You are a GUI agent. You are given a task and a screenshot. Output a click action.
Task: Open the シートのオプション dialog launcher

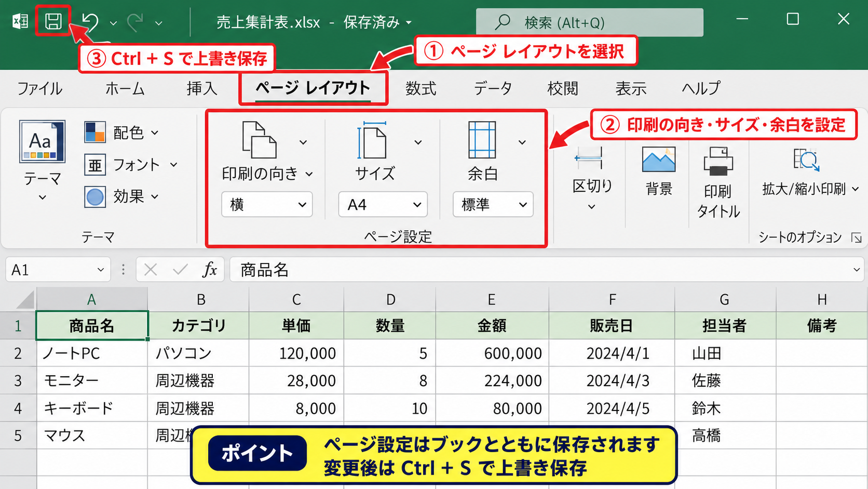(x=856, y=237)
